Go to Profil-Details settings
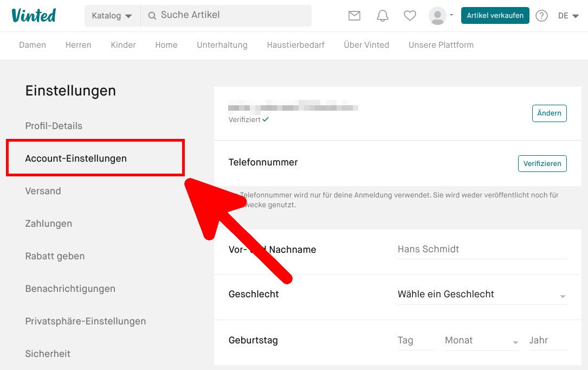 click(x=54, y=126)
